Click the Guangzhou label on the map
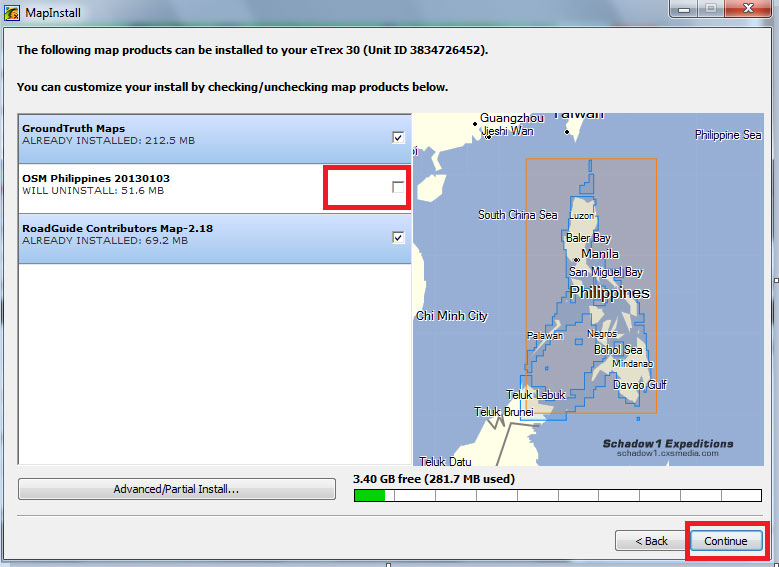The width and height of the screenshot is (779, 567). 512,118
